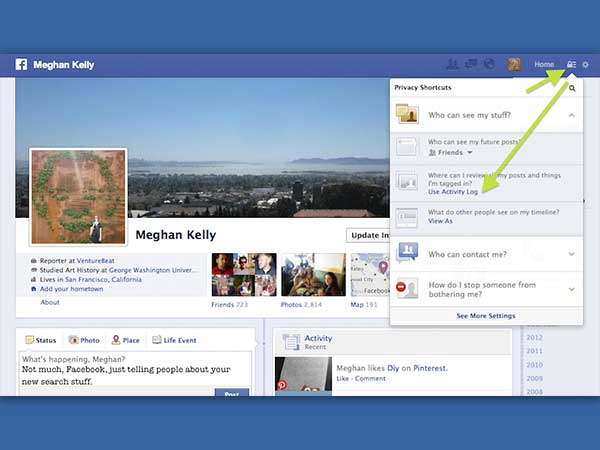
Task: Click the briefcase icon beside Reporter
Action: [x=34, y=261]
